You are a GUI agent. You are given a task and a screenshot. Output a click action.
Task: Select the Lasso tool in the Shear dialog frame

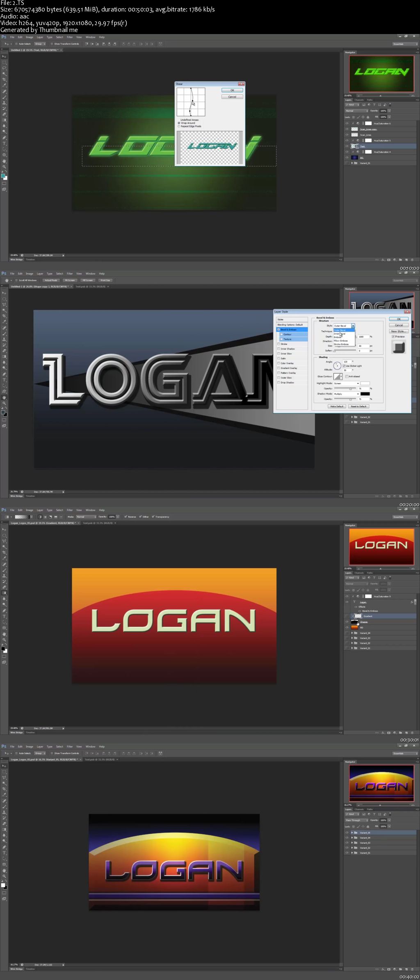click(5, 68)
